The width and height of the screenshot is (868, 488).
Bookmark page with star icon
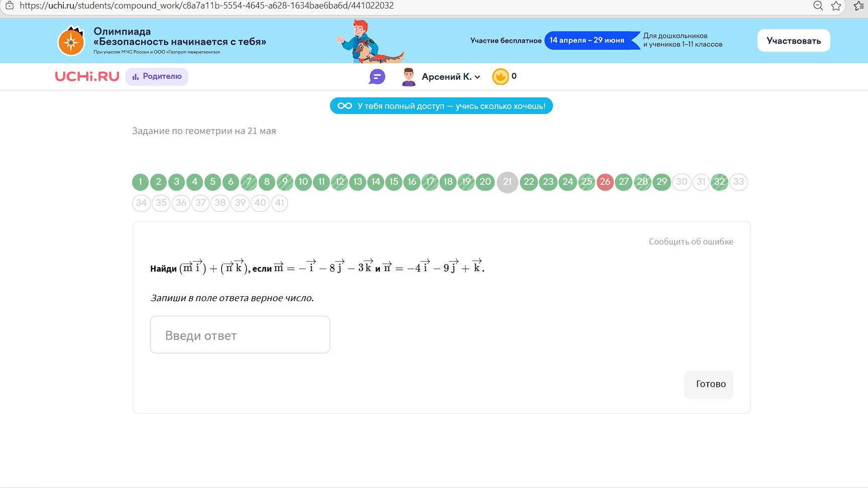click(836, 6)
